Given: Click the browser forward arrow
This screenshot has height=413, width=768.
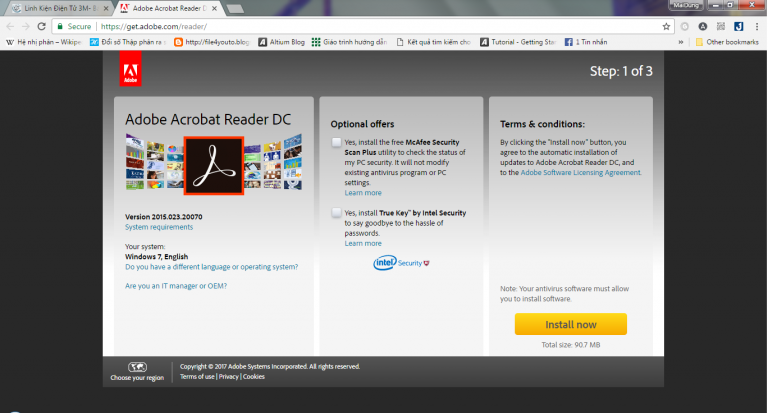Looking at the screenshot, I should pyautogui.click(x=26, y=26).
